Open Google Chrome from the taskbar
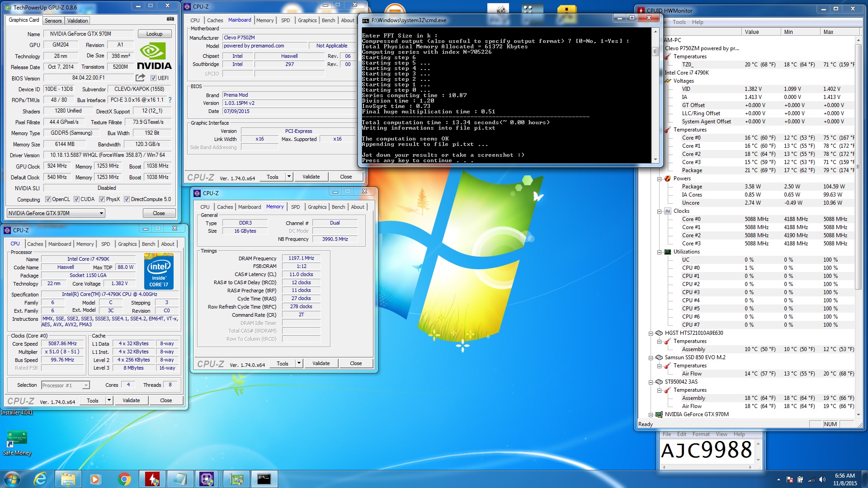The image size is (868, 488). 124,479
